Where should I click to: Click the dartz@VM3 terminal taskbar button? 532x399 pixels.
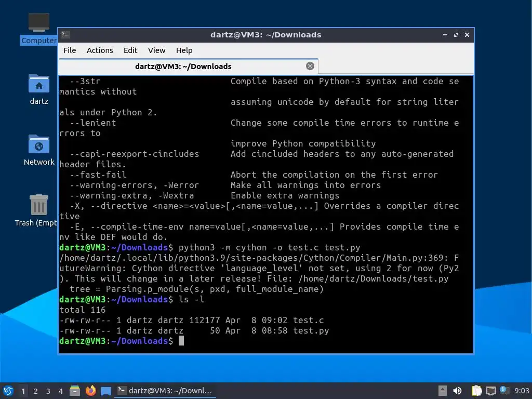[166, 391]
